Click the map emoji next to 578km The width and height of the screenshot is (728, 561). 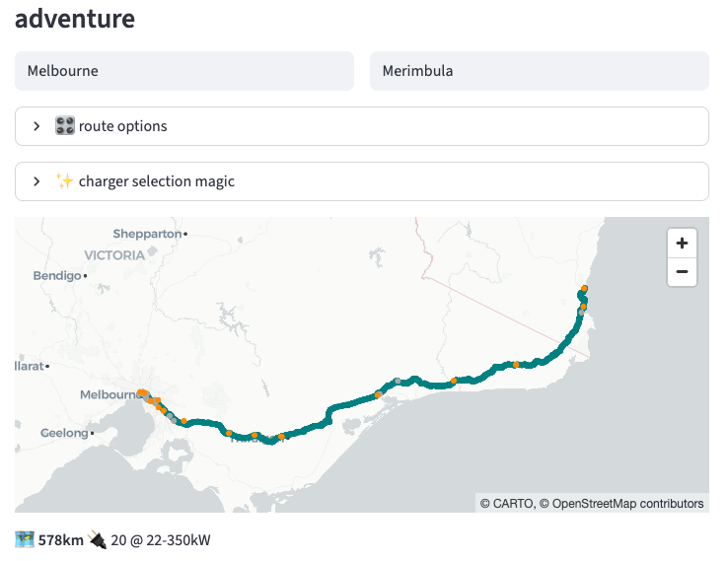25,540
